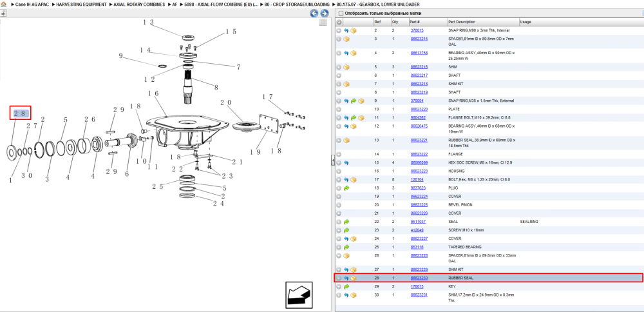Open the 80 - CROP STORAGE/UNLOADING breadcrumb

(x=298, y=4)
